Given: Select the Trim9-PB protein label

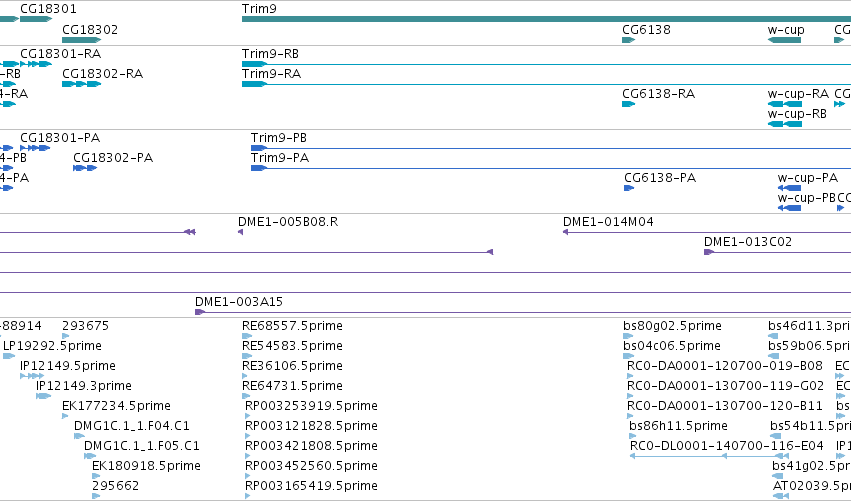Looking at the screenshot, I should (x=278, y=138).
